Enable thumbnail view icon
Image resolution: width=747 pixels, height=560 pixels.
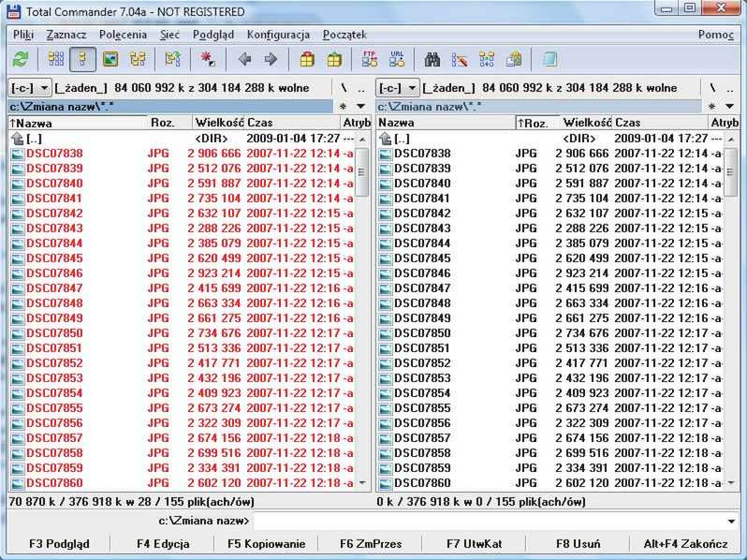pos(110,60)
